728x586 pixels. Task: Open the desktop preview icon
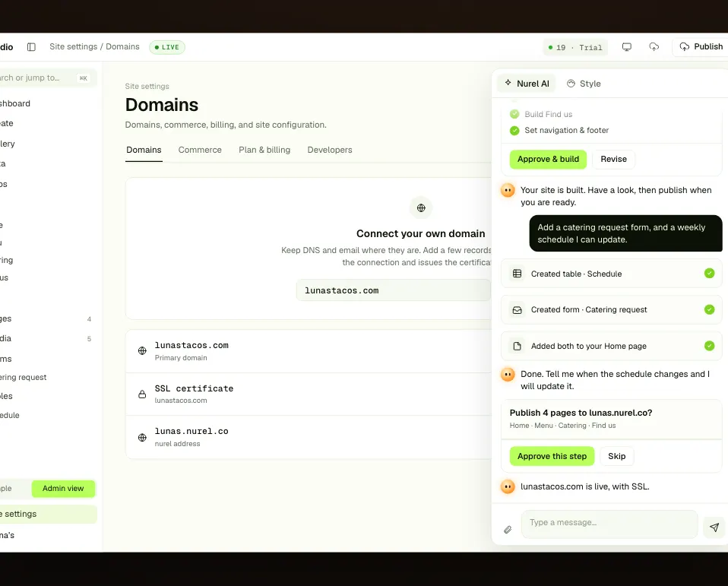pos(627,47)
